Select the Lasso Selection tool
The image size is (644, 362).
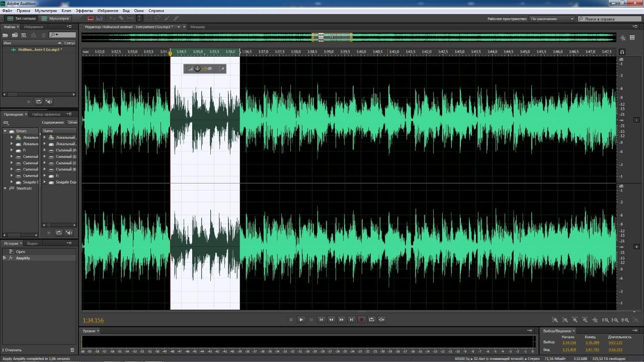click(x=158, y=18)
